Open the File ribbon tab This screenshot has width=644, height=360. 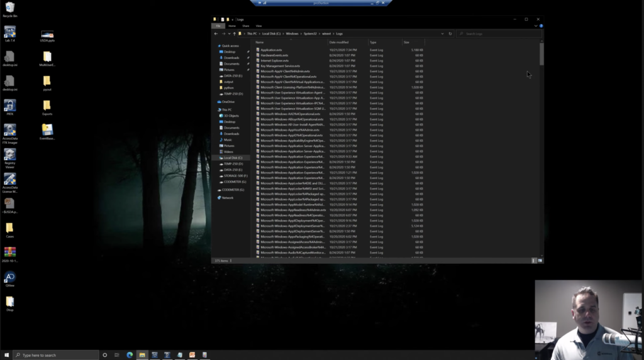pyautogui.click(x=218, y=26)
